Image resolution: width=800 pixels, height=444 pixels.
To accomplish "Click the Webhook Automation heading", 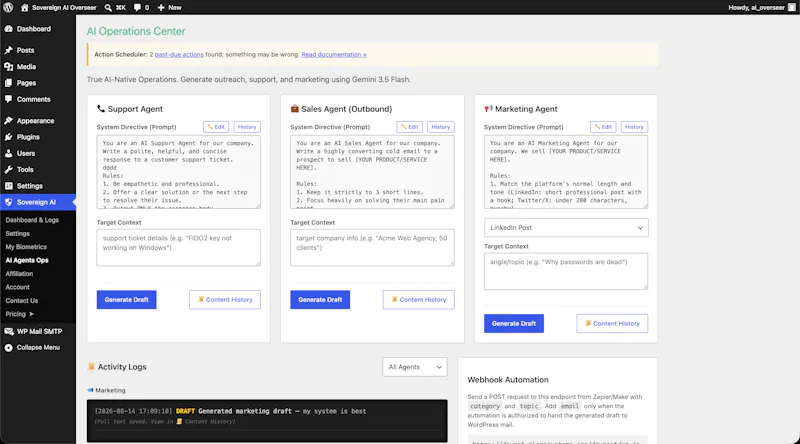I will [x=508, y=380].
